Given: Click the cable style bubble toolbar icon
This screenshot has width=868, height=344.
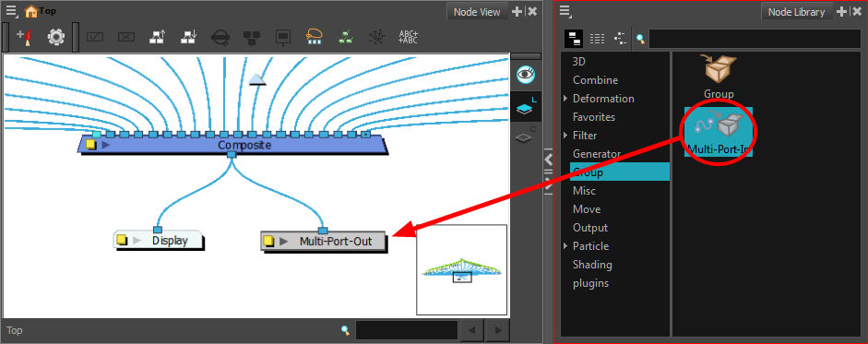Looking at the screenshot, I should click(x=315, y=37).
